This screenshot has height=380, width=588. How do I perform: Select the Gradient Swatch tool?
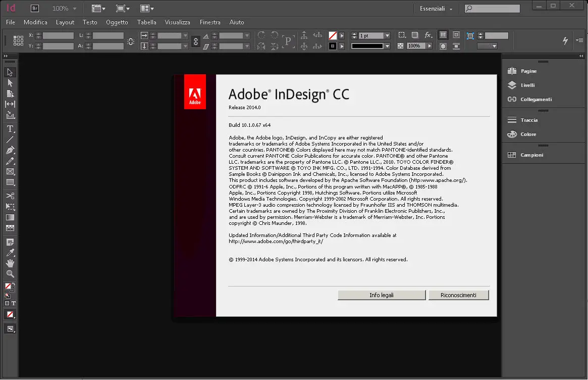10,217
